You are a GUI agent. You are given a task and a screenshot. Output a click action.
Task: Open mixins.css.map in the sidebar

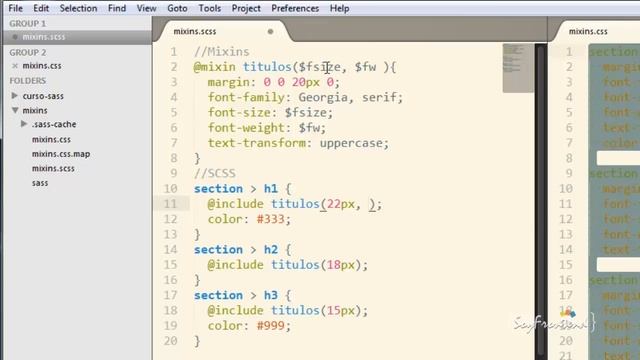(61, 154)
